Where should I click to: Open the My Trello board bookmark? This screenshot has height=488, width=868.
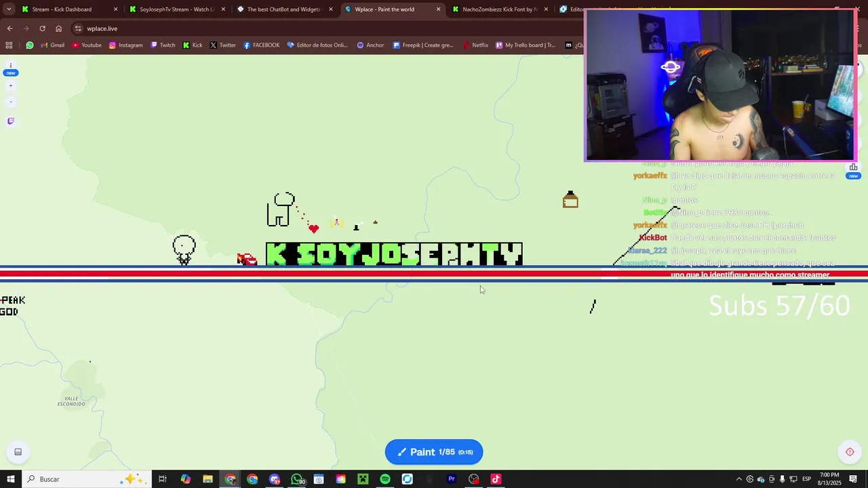pyautogui.click(x=526, y=45)
